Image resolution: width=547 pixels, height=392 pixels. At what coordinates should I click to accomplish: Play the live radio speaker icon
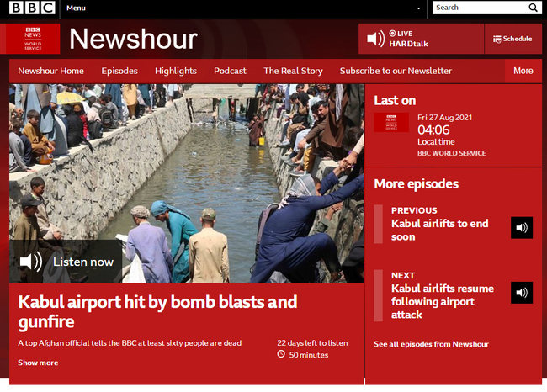[375, 39]
